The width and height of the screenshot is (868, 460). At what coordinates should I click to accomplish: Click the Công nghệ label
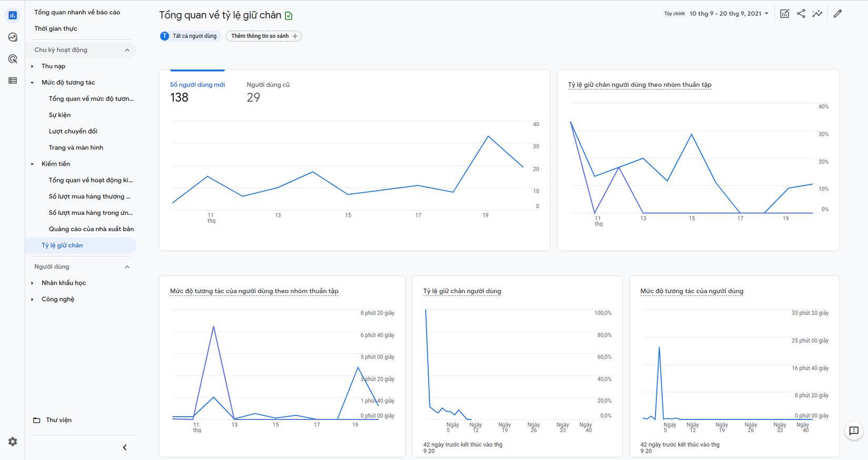[x=58, y=299]
